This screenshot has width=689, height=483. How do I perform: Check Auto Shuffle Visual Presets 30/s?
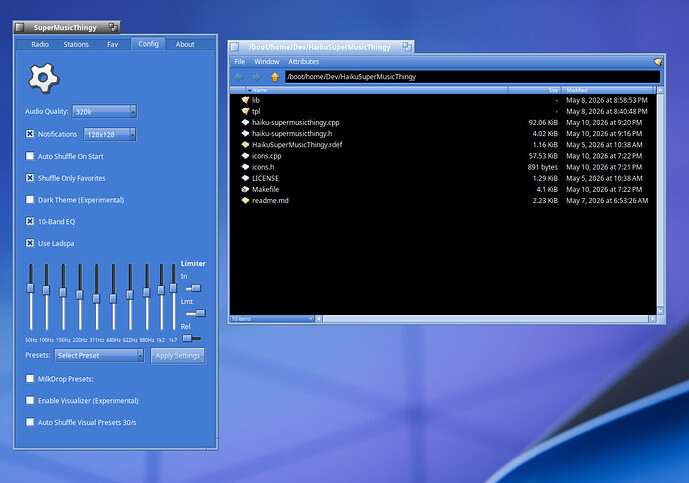[x=30, y=422]
